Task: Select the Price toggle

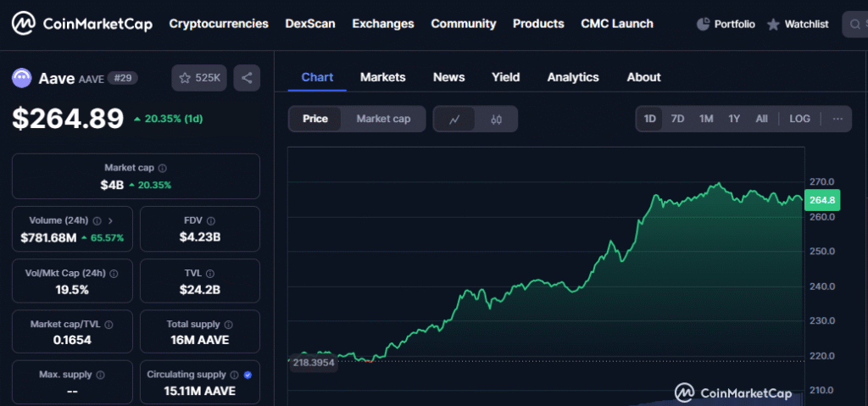Action: (315, 119)
